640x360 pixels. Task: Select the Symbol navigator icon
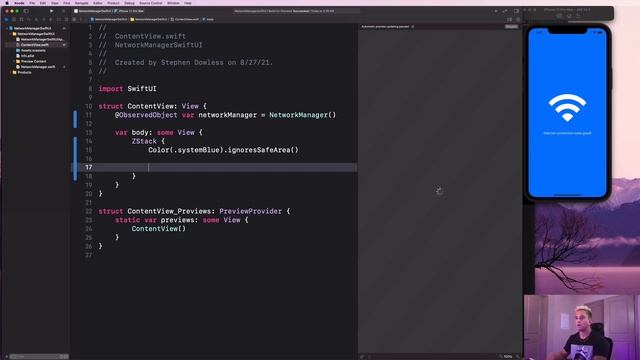[21, 19]
